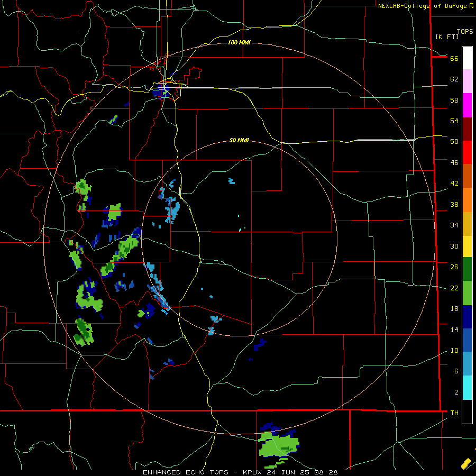476x476 pixels.
Task: Click the TOPS legend heading
Action: pos(465,31)
